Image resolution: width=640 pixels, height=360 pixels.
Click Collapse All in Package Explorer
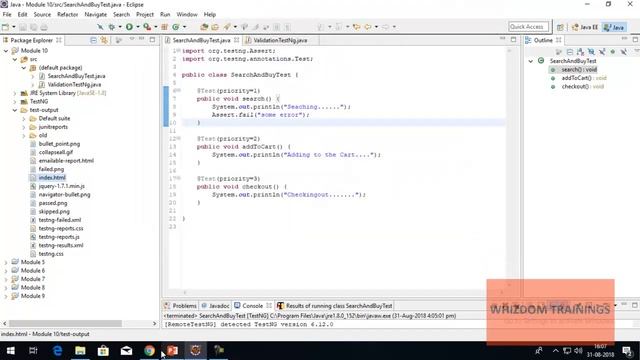(93, 40)
